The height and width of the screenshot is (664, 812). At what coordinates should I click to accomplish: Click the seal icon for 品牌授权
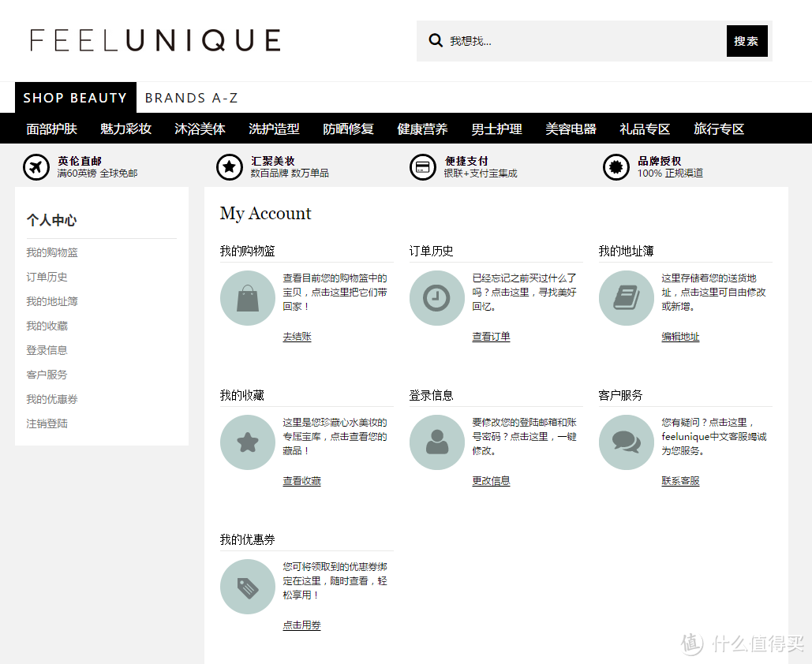click(616, 167)
